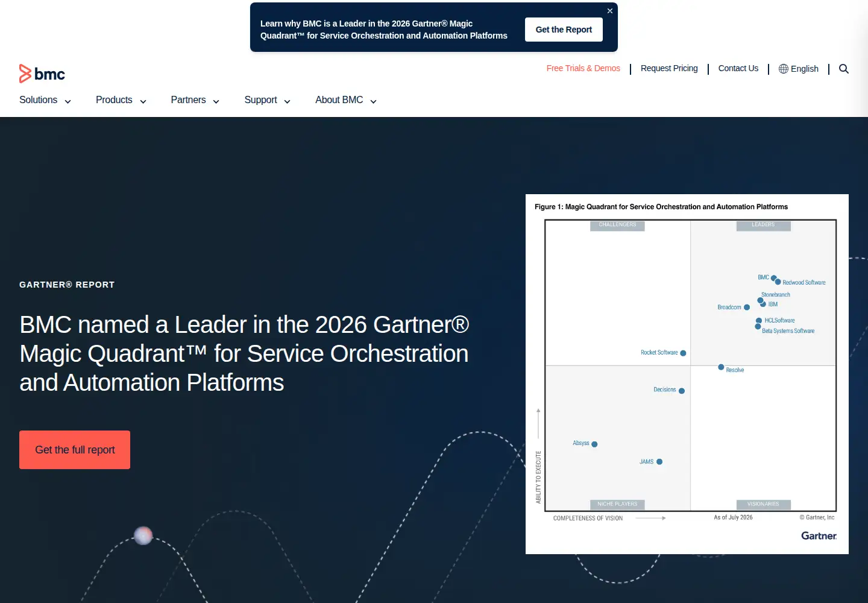Expand the Solutions menu chevron
Screen dimensions: 868x603
pyautogui.click(x=68, y=101)
